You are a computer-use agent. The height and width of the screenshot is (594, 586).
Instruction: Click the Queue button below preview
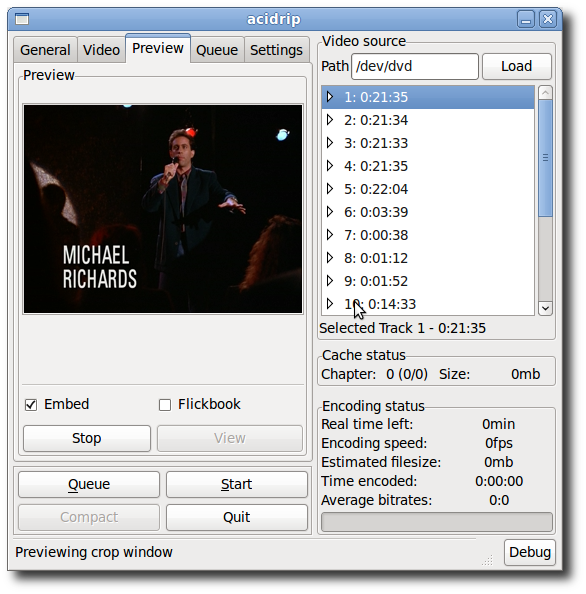89,484
